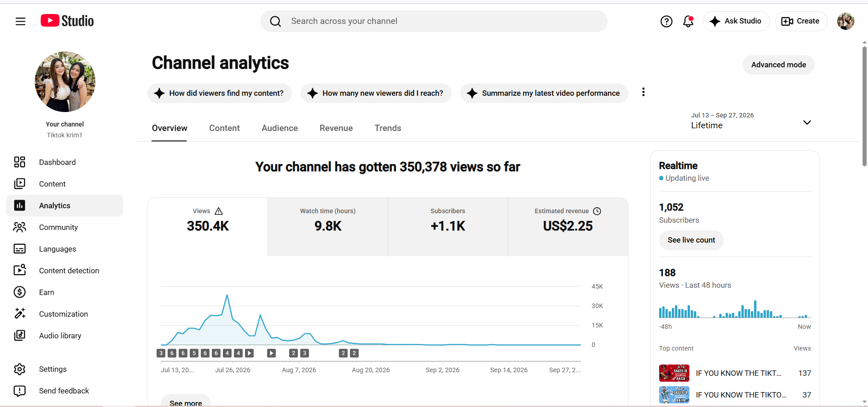
Task: Switch to the Audience tab
Action: click(x=279, y=128)
